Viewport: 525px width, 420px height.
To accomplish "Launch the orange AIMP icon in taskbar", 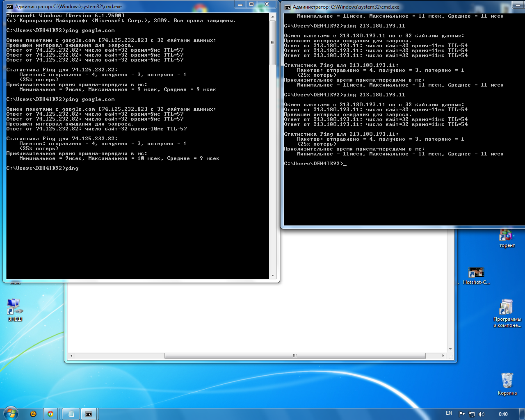I will click(x=33, y=414).
